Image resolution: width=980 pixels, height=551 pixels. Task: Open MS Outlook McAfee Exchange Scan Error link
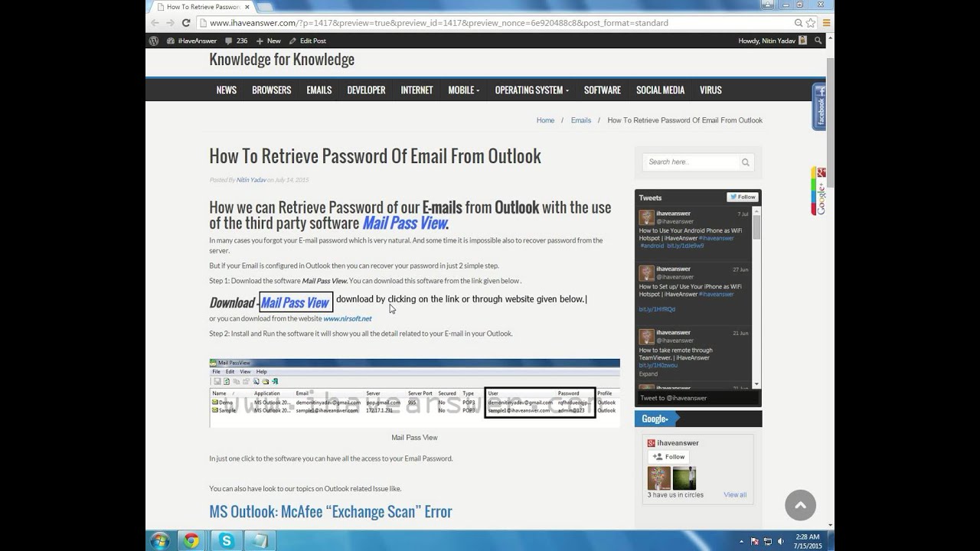pos(331,511)
